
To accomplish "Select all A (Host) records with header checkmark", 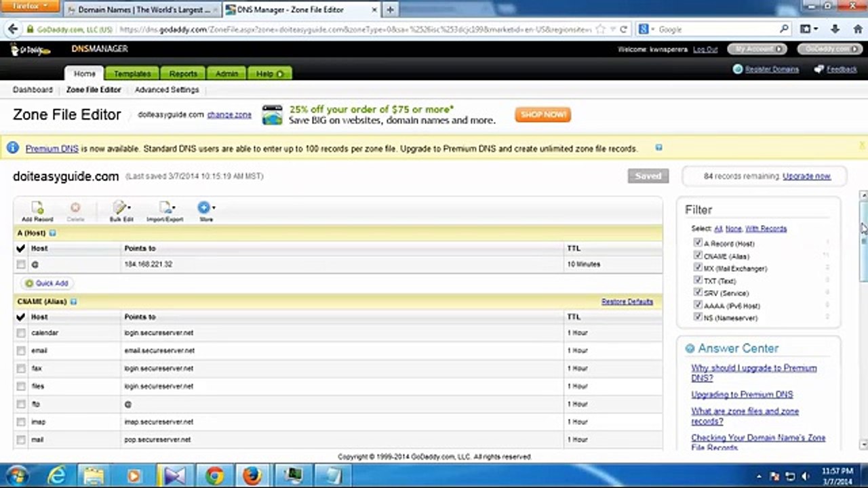I will (20, 249).
